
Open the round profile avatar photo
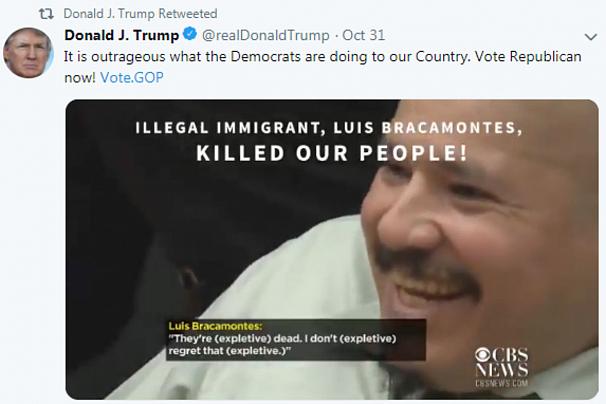[28, 52]
